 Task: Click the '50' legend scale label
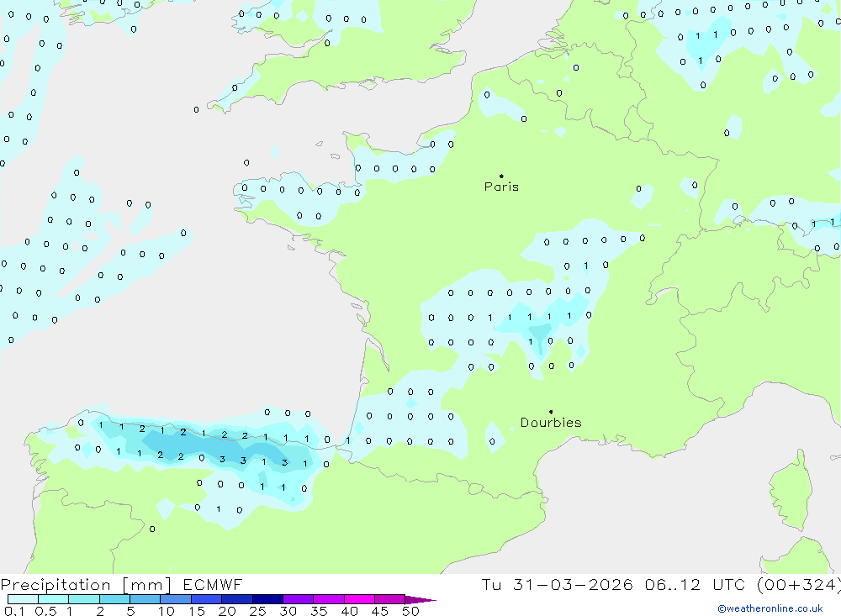[410, 611]
